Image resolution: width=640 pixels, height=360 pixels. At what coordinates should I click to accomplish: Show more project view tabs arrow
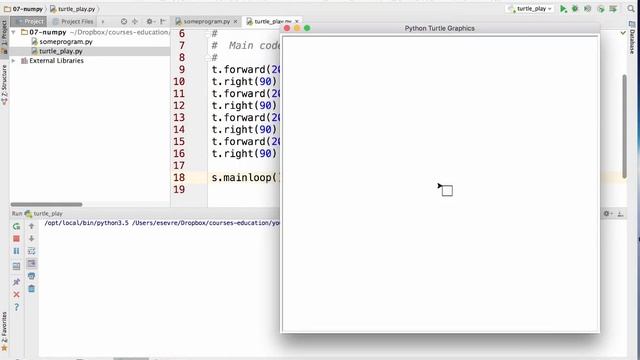103,21
